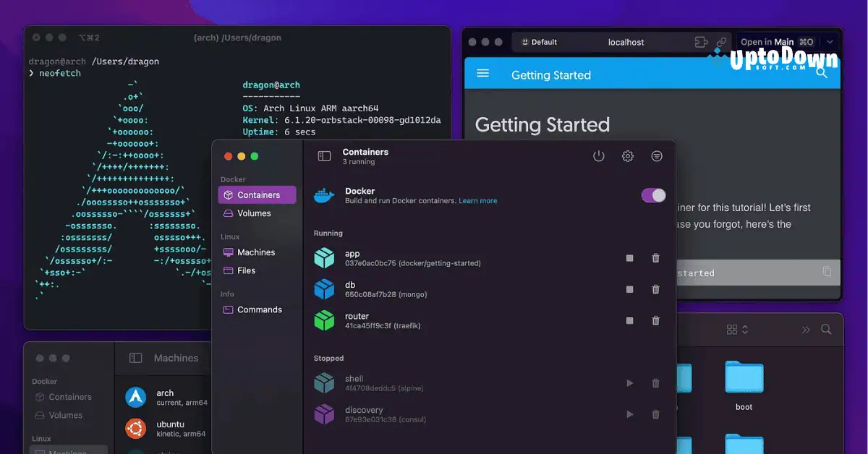Open Machines under the Linux section
This screenshot has height=454, width=868.
pyautogui.click(x=253, y=252)
